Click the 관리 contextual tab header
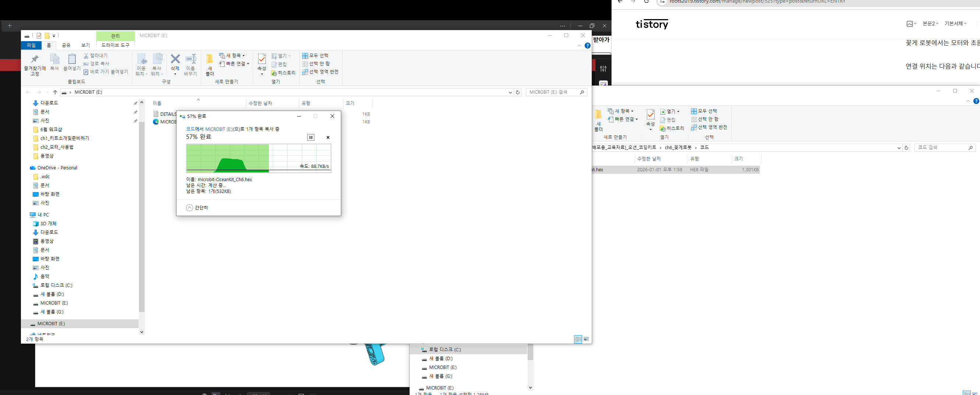 (x=115, y=36)
